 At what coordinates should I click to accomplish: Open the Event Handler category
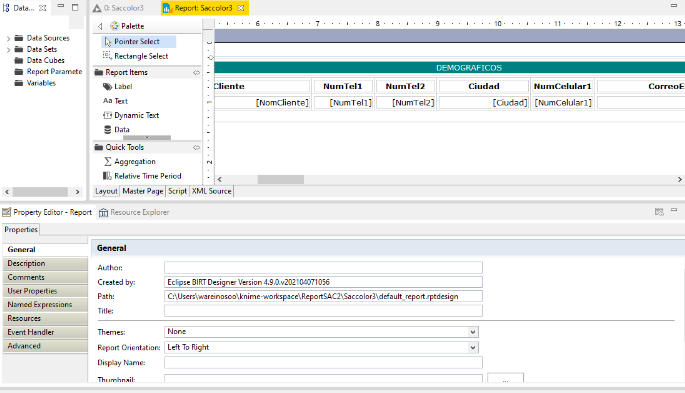coord(45,332)
